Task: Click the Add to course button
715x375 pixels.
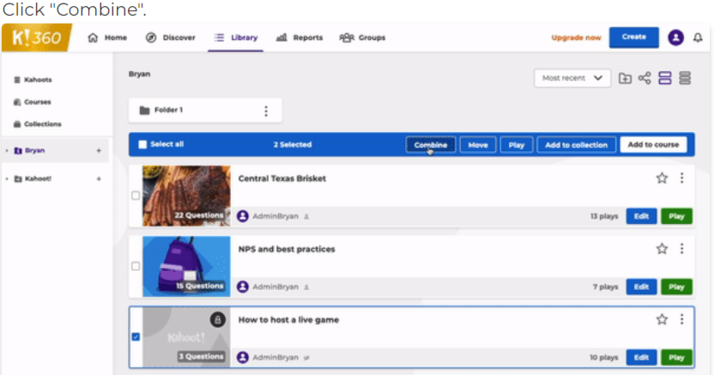Action: tap(653, 145)
